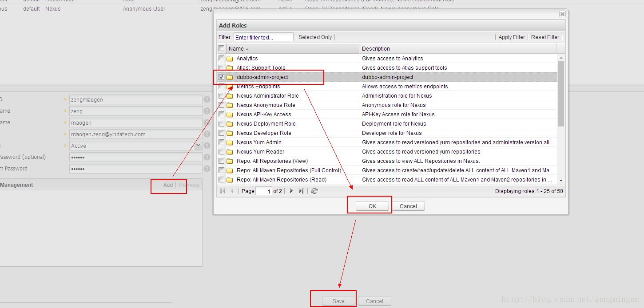
Task: Check the Nexus Deployment Role checkbox
Action: pyautogui.click(x=222, y=123)
